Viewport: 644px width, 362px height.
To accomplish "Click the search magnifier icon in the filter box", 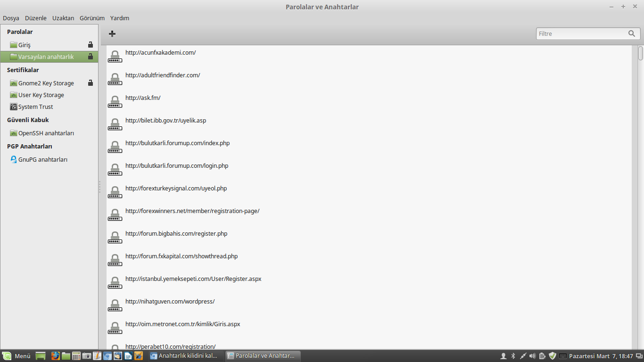I will pyautogui.click(x=632, y=33).
